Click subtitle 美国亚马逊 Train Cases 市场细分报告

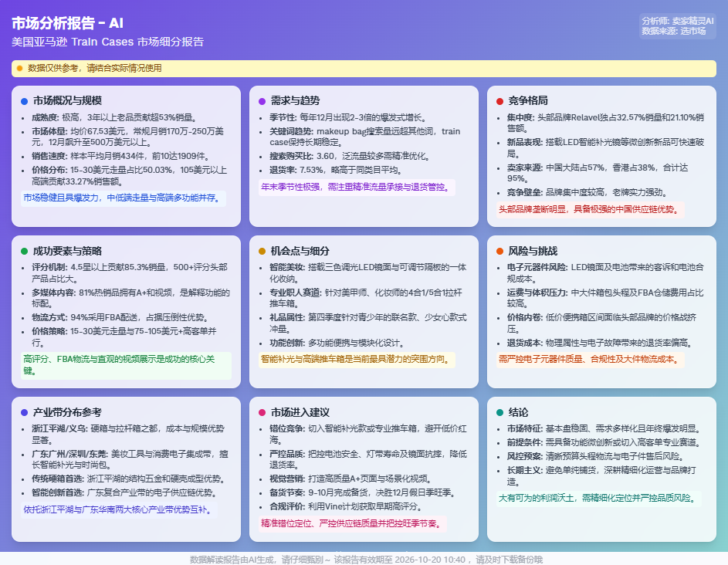click(x=108, y=42)
